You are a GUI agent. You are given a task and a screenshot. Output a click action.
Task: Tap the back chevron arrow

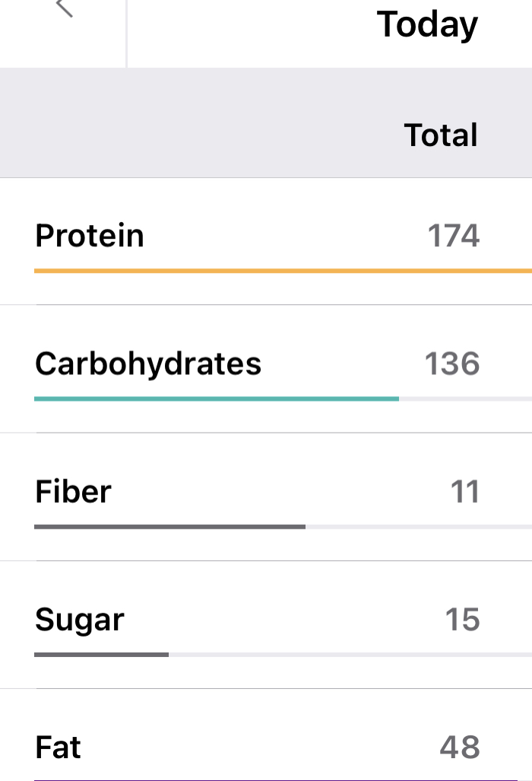tap(65, 8)
